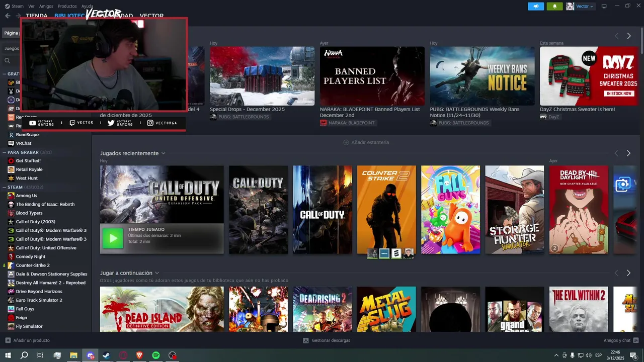Open Counter-Strike 2 cover in recent games
The image size is (644, 362).
tap(386, 210)
